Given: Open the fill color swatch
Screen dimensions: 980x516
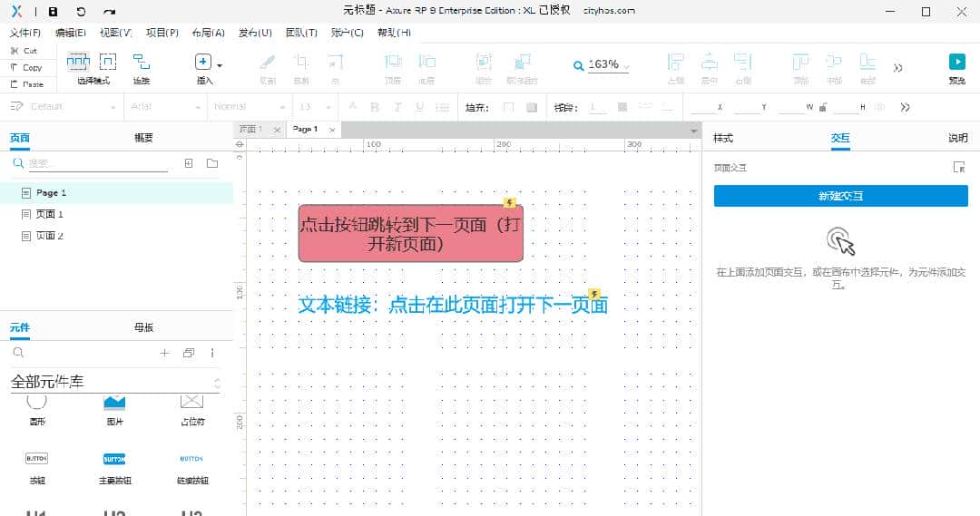Looking at the screenshot, I should [509, 107].
